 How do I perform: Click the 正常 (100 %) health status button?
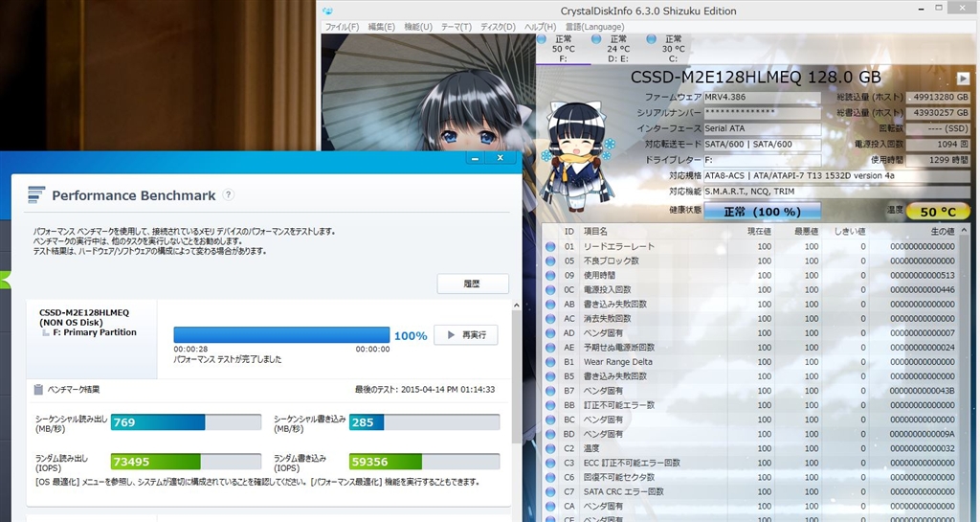(762, 212)
